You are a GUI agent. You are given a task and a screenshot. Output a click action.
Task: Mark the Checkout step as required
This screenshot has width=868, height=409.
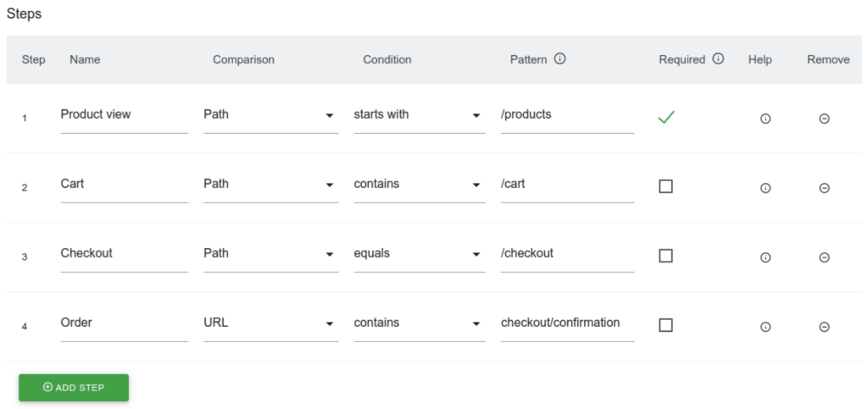(x=665, y=256)
